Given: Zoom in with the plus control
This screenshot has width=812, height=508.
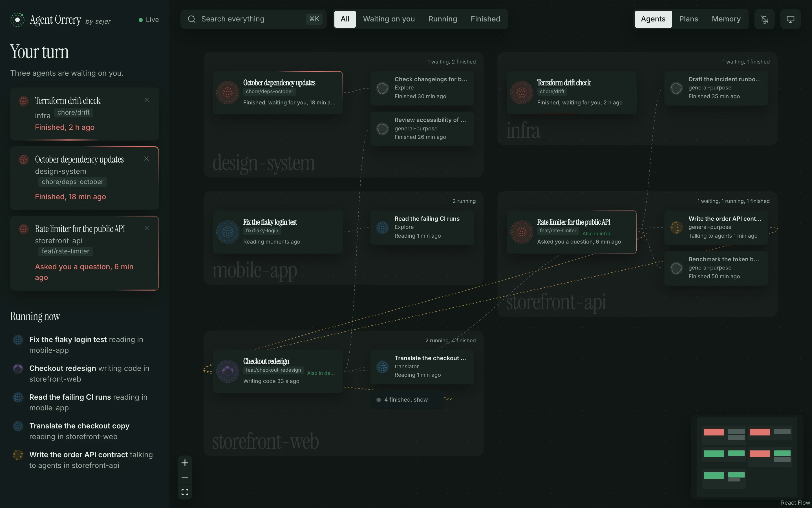Looking at the screenshot, I should [185, 463].
